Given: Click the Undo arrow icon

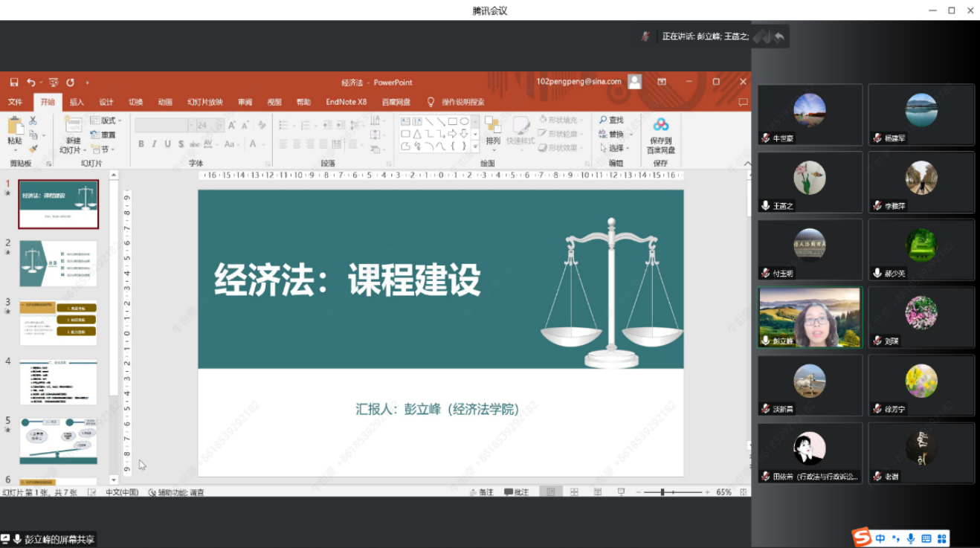Looking at the screenshot, I should (30, 83).
